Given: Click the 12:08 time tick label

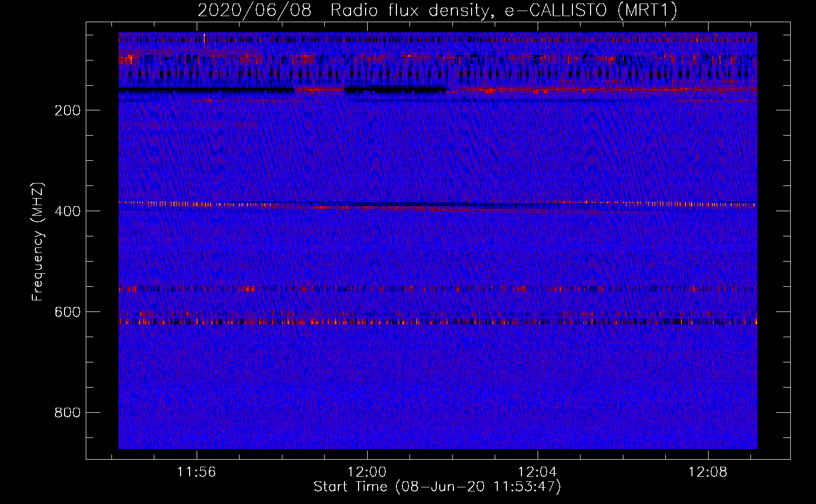Looking at the screenshot, I should [708, 472].
